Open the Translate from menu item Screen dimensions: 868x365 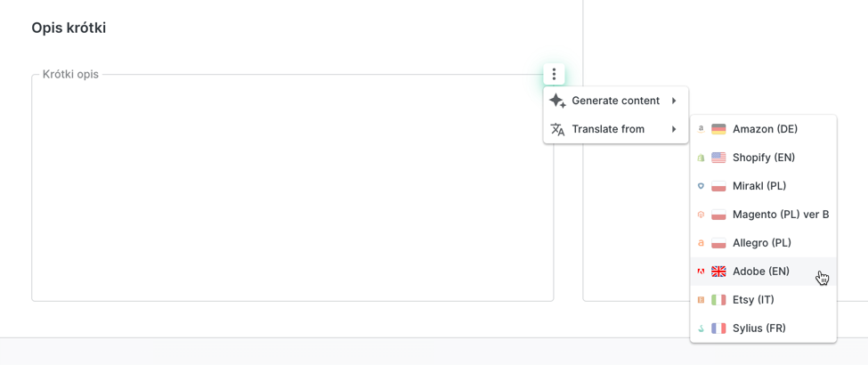[x=608, y=129]
